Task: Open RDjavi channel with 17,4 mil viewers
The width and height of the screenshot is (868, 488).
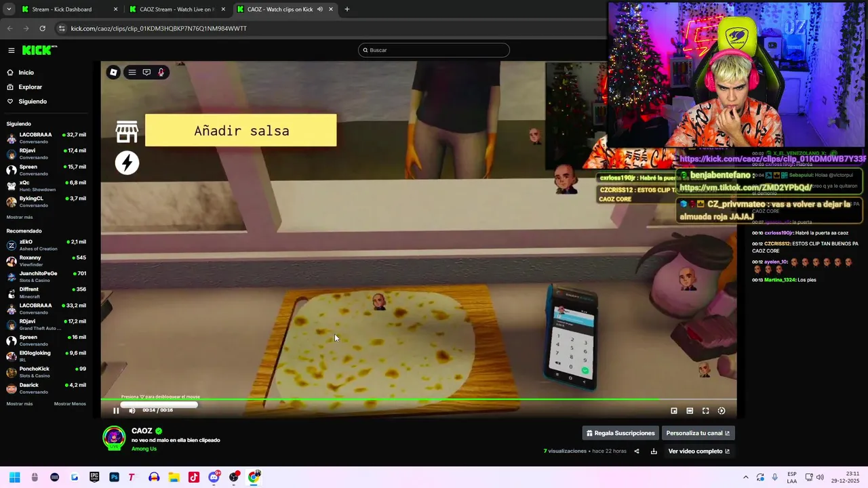Action: tap(46, 154)
